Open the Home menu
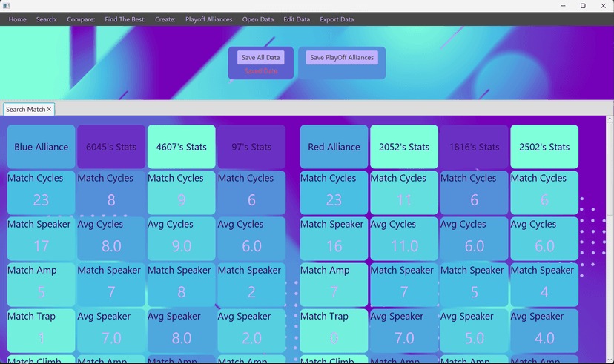This screenshot has width=614, height=364. (17, 19)
